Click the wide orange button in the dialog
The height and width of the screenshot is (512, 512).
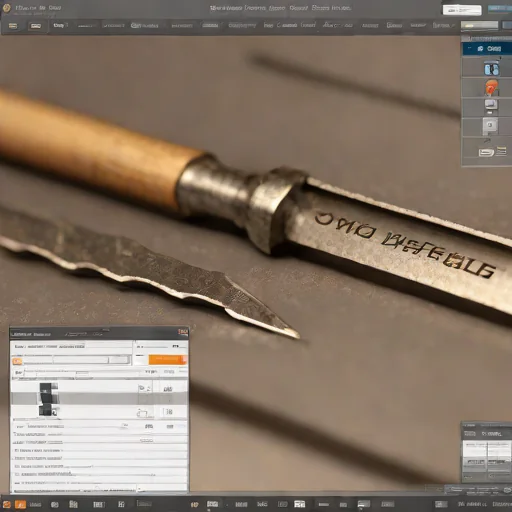tap(168, 359)
